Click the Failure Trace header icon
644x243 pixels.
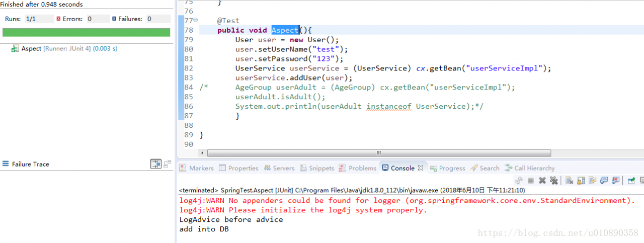(x=6, y=164)
